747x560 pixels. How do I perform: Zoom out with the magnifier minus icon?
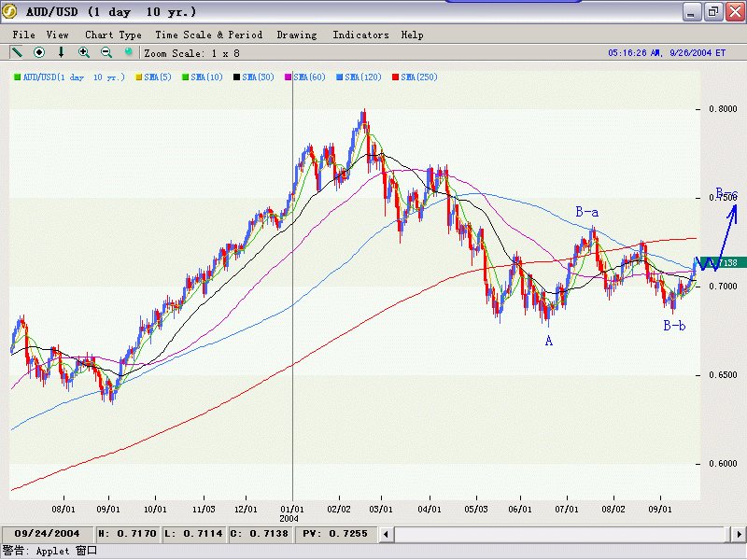[x=106, y=52]
